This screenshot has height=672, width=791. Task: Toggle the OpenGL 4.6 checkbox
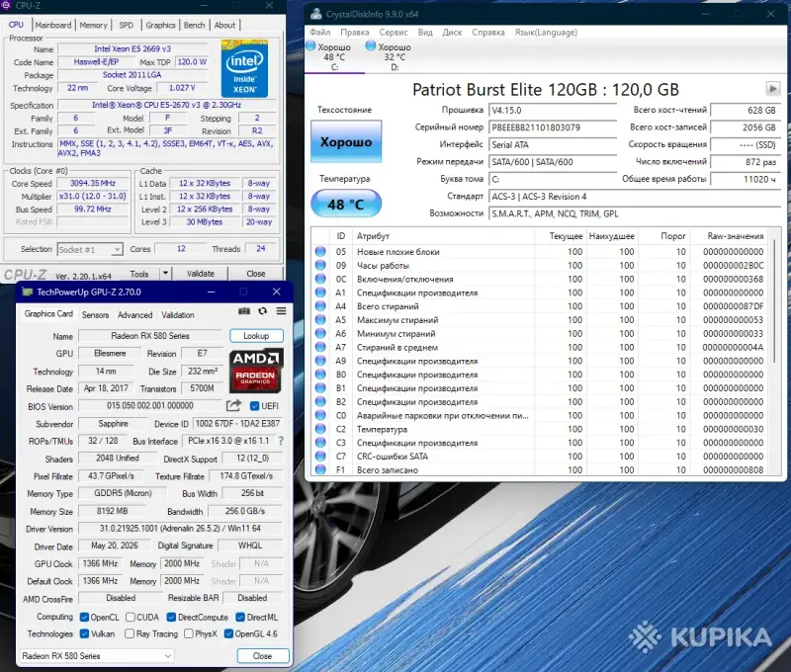pyautogui.click(x=228, y=633)
